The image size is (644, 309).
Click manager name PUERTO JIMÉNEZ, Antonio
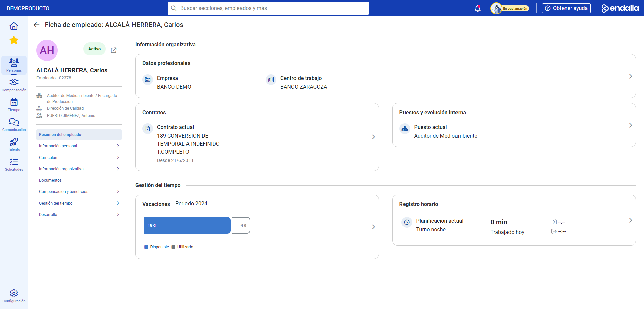tap(71, 116)
